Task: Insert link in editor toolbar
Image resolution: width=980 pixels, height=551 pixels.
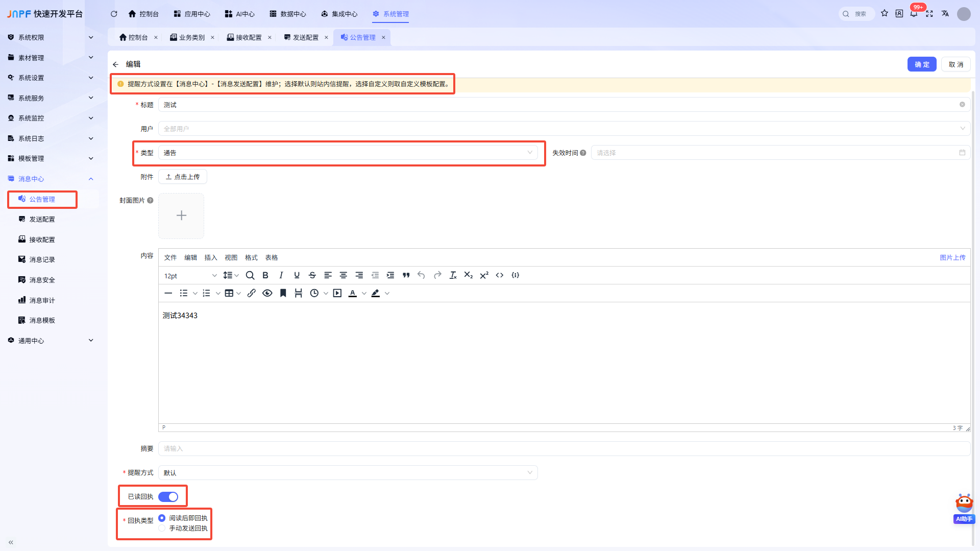Action: pos(252,293)
